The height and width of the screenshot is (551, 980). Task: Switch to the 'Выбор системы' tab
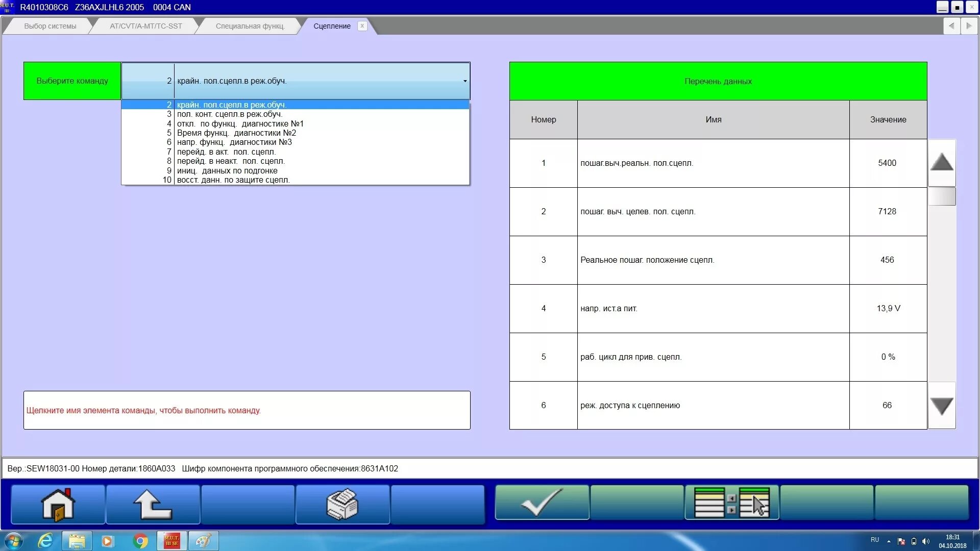tap(50, 26)
